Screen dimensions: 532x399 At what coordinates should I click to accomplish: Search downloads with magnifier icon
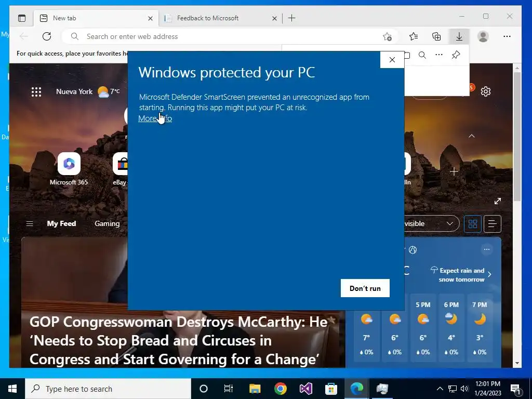(x=422, y=55)
